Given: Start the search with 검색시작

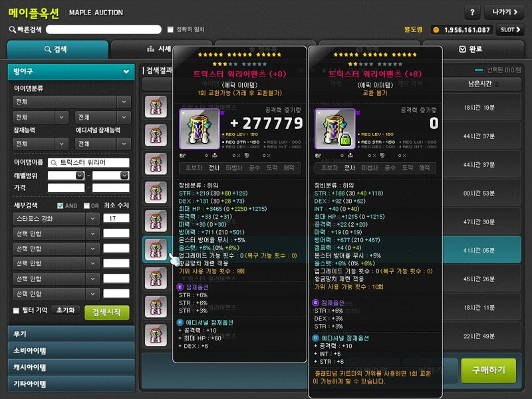Looking at the screenshot, I should 107,313.
